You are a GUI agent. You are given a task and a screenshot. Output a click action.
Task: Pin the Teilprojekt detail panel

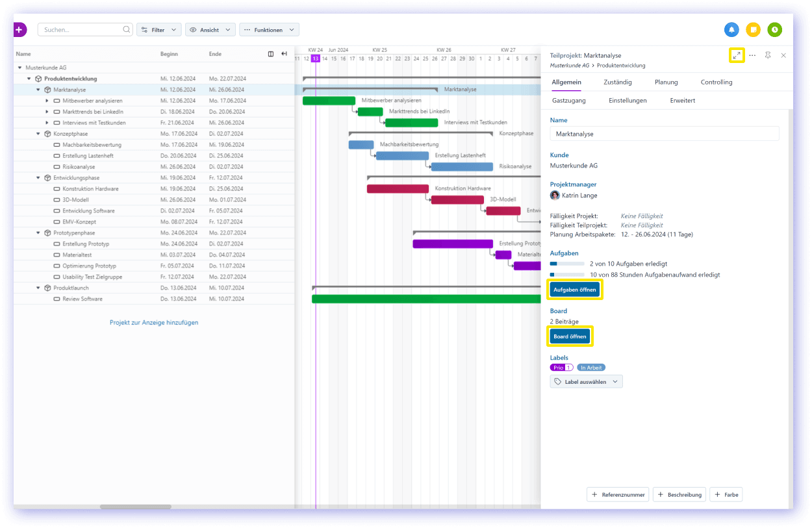tap(768, 56)
